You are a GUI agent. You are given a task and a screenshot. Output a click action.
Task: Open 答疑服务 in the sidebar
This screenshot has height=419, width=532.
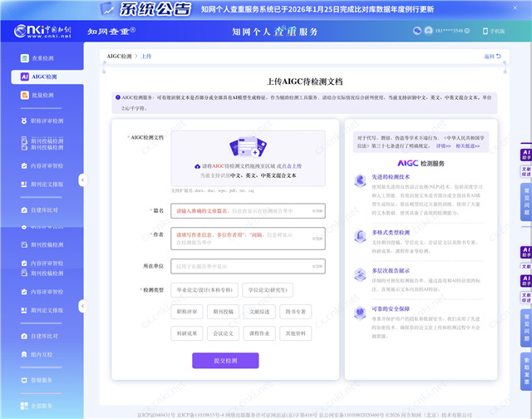(x=42, y=379)
